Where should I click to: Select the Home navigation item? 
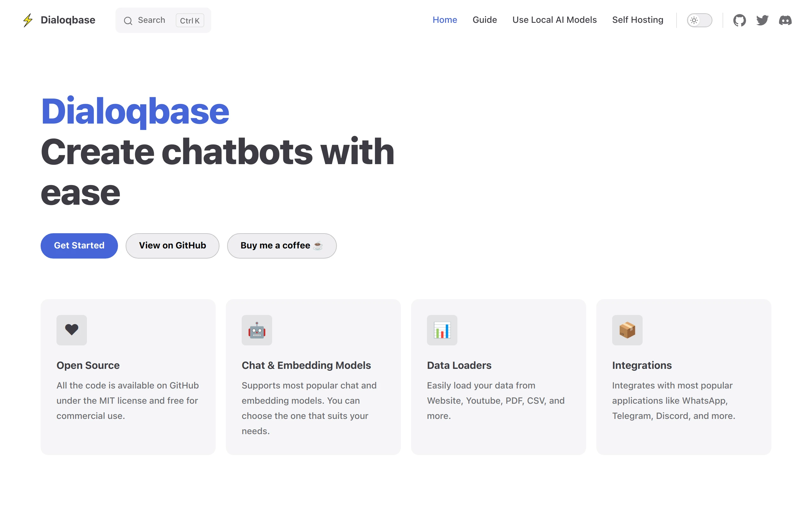coord(445,20)
